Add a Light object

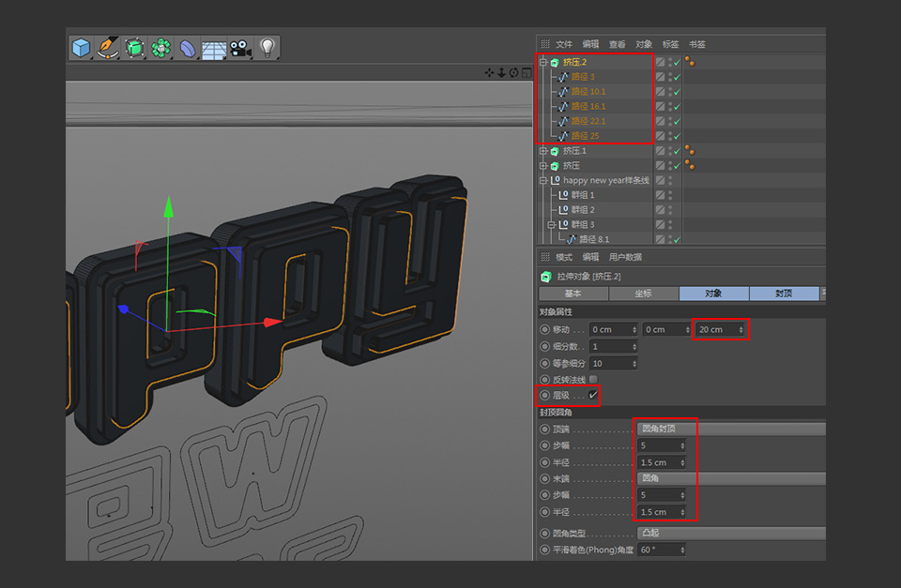click(267, 48)
